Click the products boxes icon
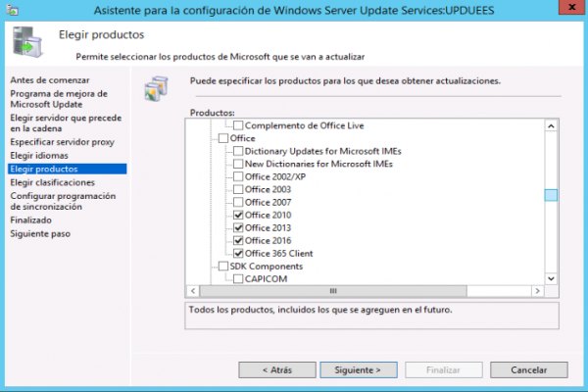Image resolution: width=588 pixels, height=392 pixels. 157,88
